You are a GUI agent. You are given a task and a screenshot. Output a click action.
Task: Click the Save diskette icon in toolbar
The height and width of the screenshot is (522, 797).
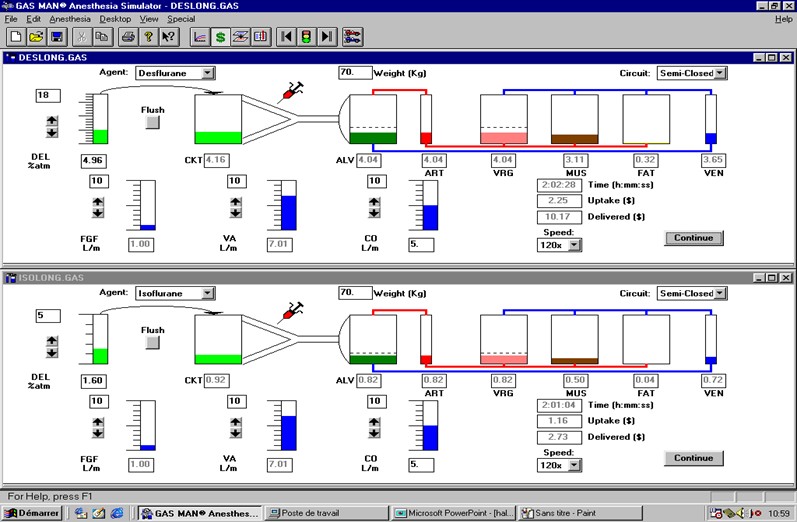coord(57,37)
